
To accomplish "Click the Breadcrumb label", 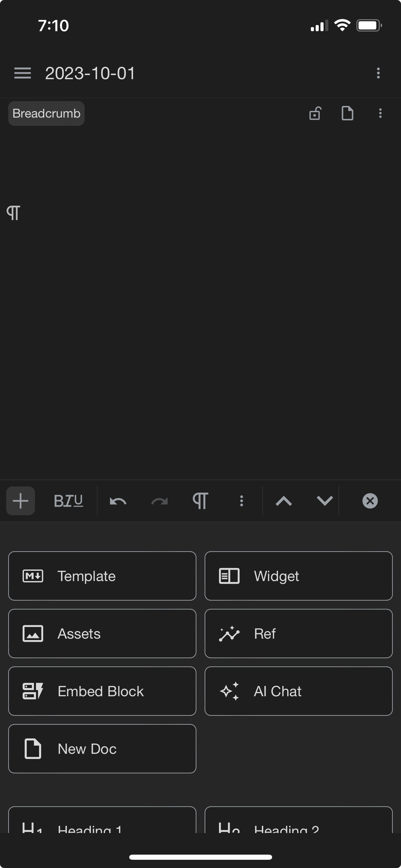I will (46, 113).
